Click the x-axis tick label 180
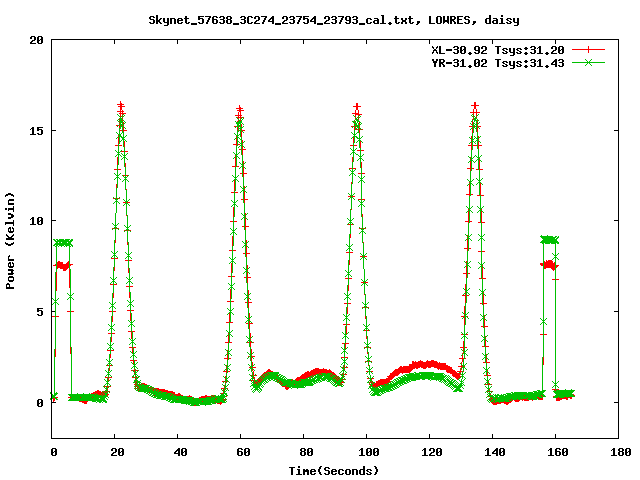The image size is (640, 480). [x=619, y=452]
